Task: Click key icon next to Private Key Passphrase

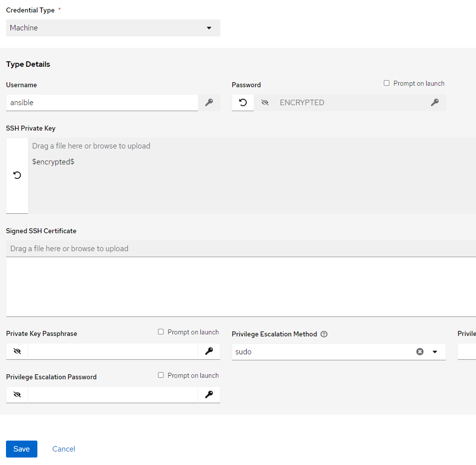Action: [x=209, y=351]
